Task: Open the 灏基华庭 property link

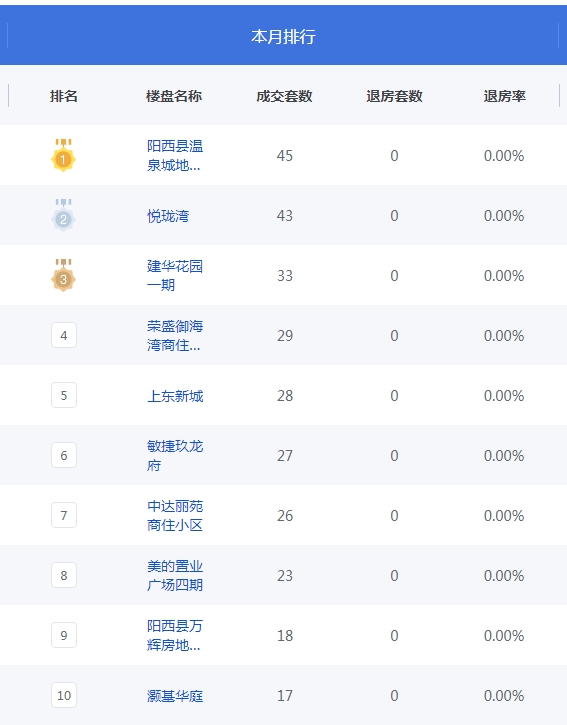Action: click(x=175, y=696)
